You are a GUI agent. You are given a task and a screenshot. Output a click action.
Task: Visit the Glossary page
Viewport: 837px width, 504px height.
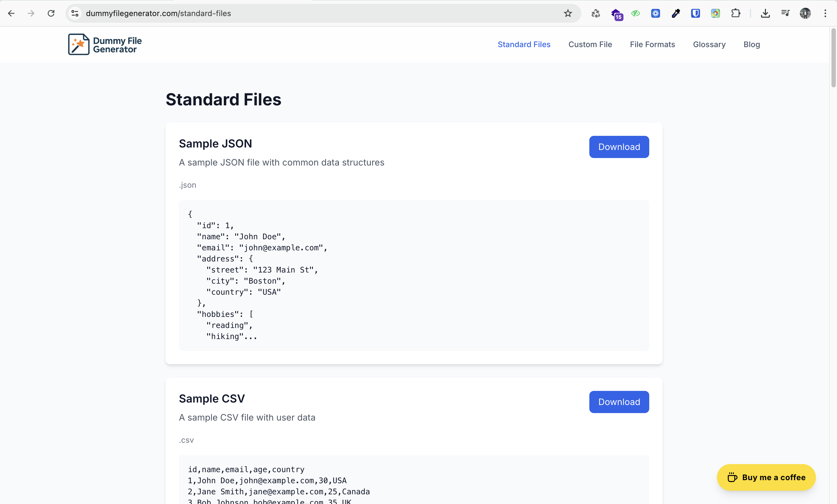tap(709, 44)
